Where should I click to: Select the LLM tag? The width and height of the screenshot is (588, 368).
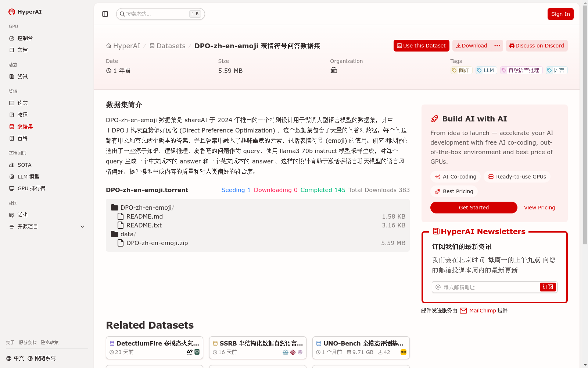tap(486, 70)
